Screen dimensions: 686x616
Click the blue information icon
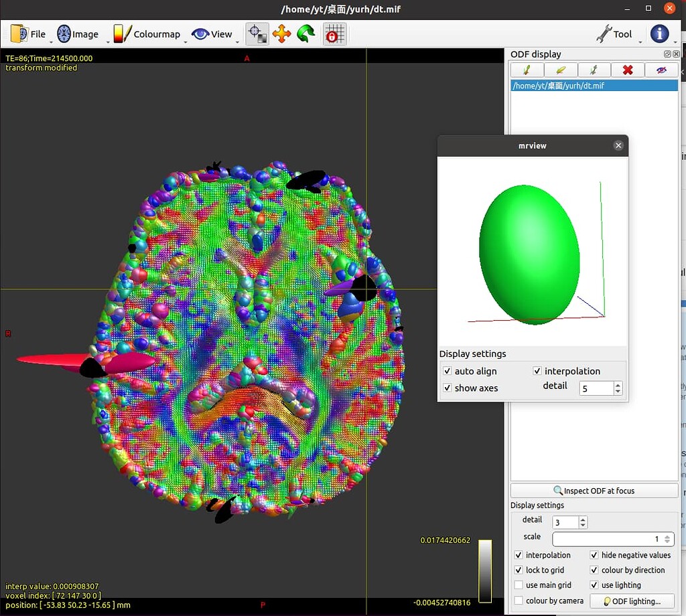[x=659, y=33]
